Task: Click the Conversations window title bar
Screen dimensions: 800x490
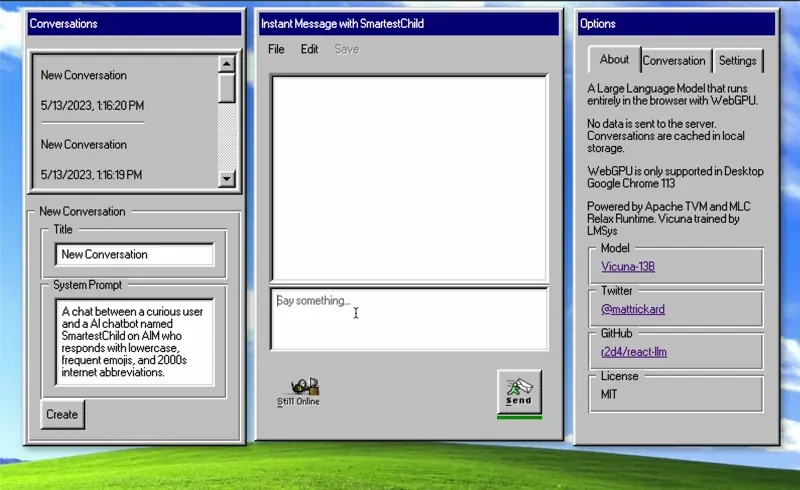Action: point(135,23)
